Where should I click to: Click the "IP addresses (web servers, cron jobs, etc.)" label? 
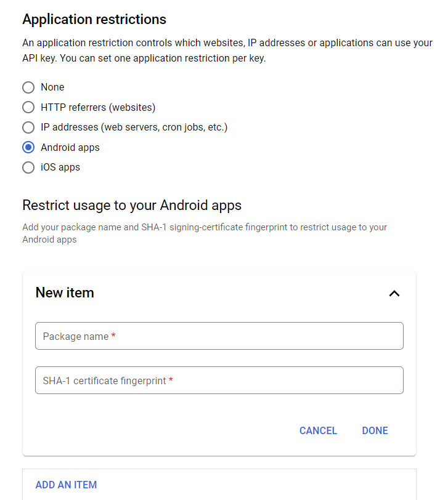(x=134, y=127)
